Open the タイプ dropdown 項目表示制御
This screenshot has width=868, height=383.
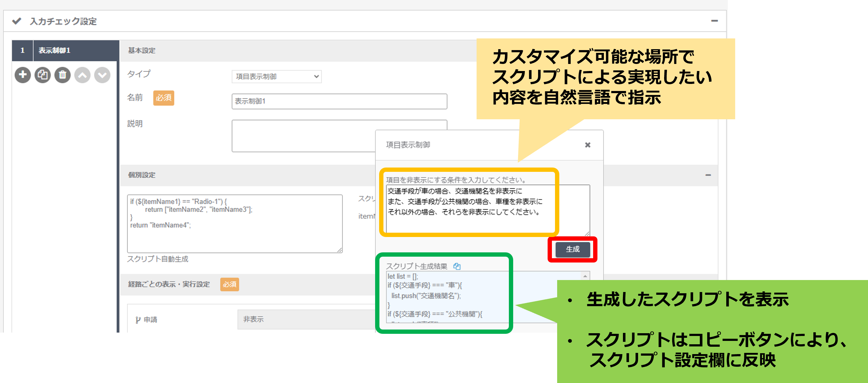coord(276,77)
